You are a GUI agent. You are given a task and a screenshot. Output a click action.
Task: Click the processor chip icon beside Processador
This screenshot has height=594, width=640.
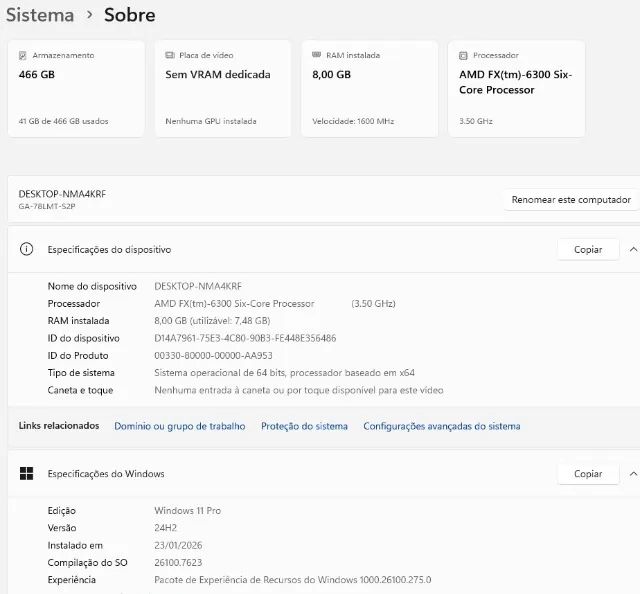(463, 56)
